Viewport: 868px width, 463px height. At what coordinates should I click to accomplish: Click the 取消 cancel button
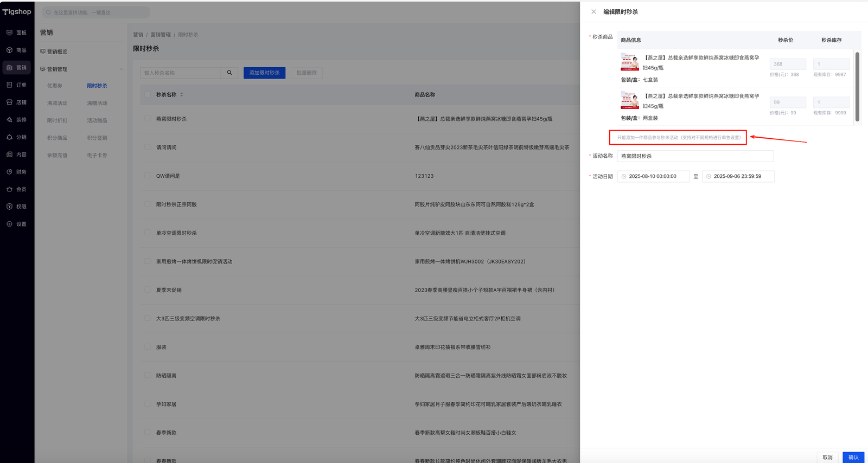point(827,457)
